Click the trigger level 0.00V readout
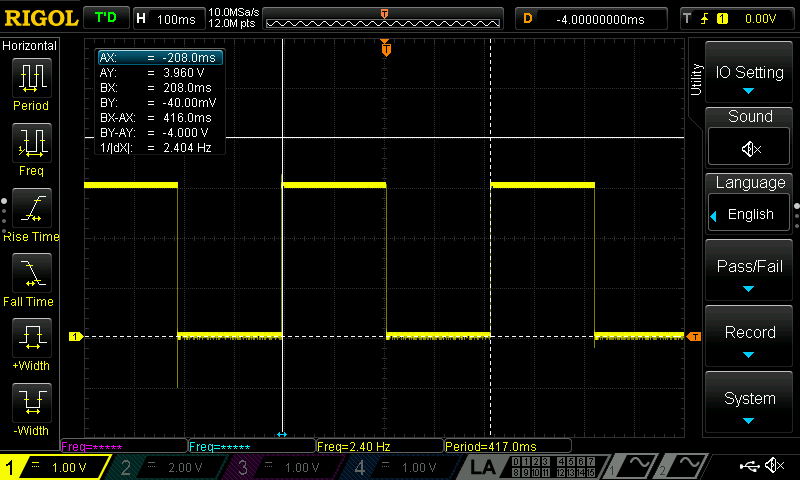The width and height of the screenshot is (800, 480). pyautogui.click(x=760, y=19)
